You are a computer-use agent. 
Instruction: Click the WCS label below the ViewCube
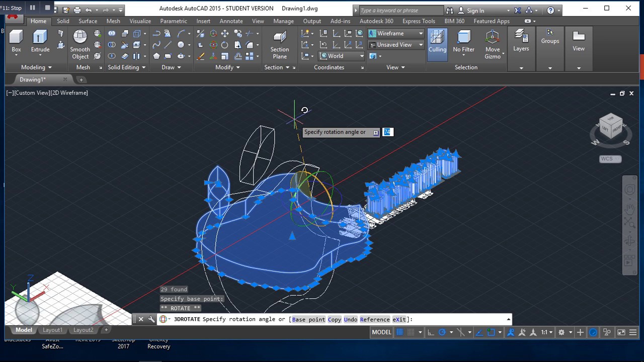tap(610, 159)
